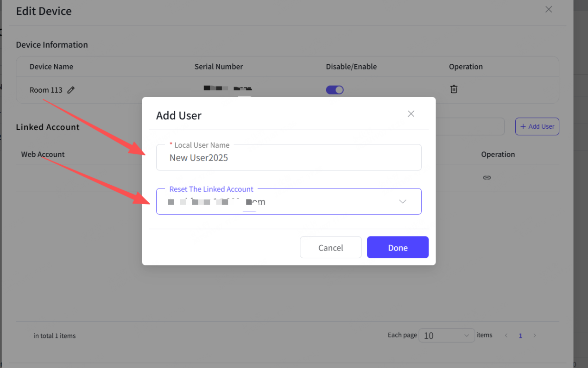Screen dimensions: 588x368
Task: Close the Add User dialog
Action: [411, 114]
